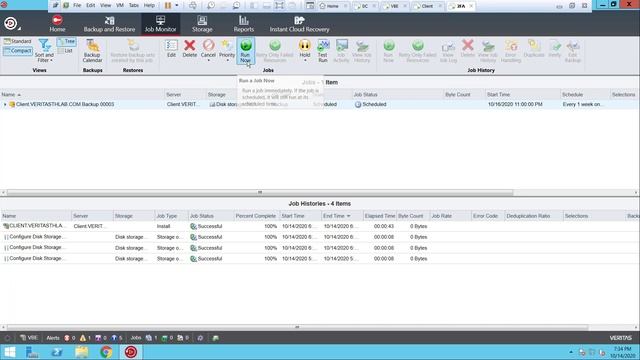Screen dimensions: 640x360
Task: Click the Run Now button in Jobs group
Action: coord(245,51)
